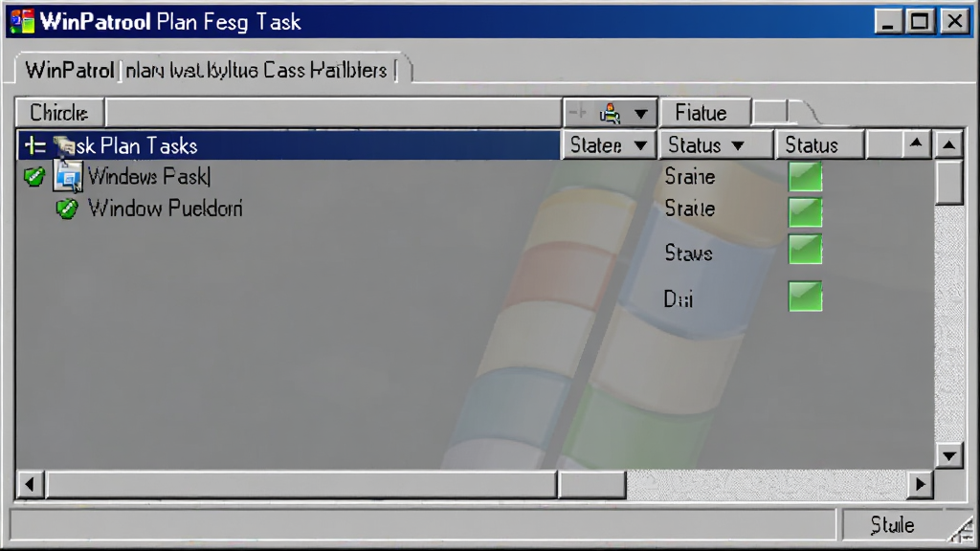The image size is (980, 551).
Task: Click the vertical scrollbar thumb
Action: [x=948, y=183]
